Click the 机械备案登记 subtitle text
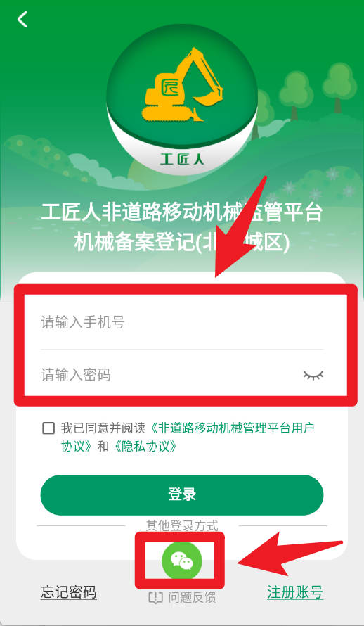The image size is (364, 626). pos(144,243)
